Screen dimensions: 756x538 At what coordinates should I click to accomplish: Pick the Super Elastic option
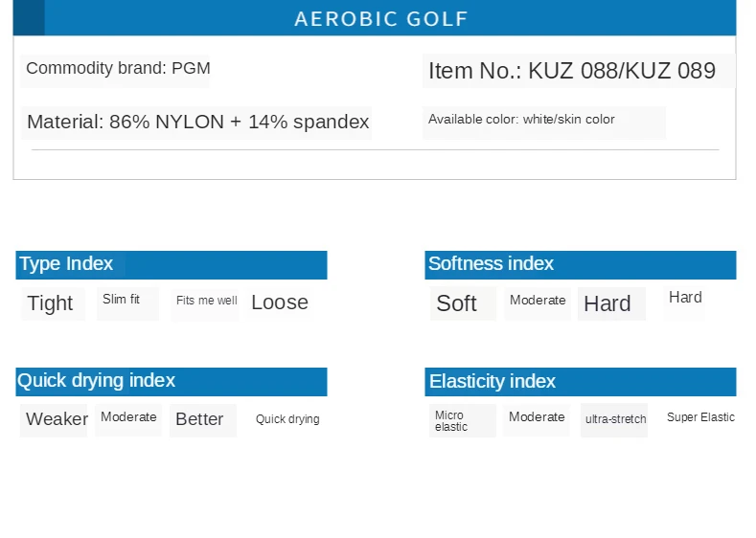pyautogui.click(x=700, y=417)
